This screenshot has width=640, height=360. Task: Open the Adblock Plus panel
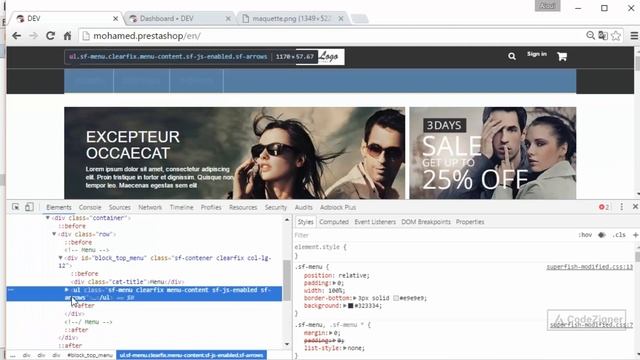coord(338,207)
